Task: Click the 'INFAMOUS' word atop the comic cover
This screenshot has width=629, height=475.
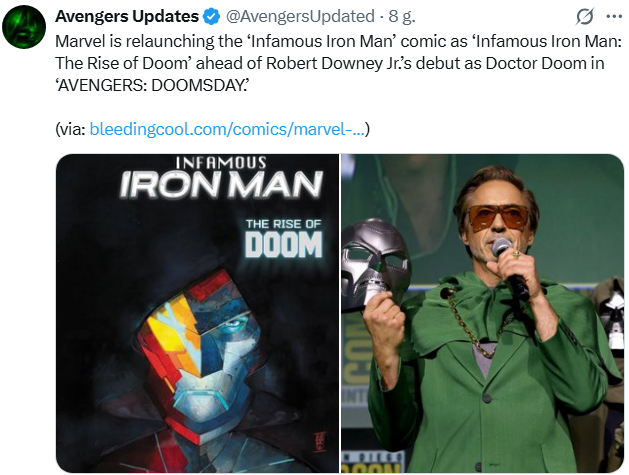Action: click(x=220, y=162)
